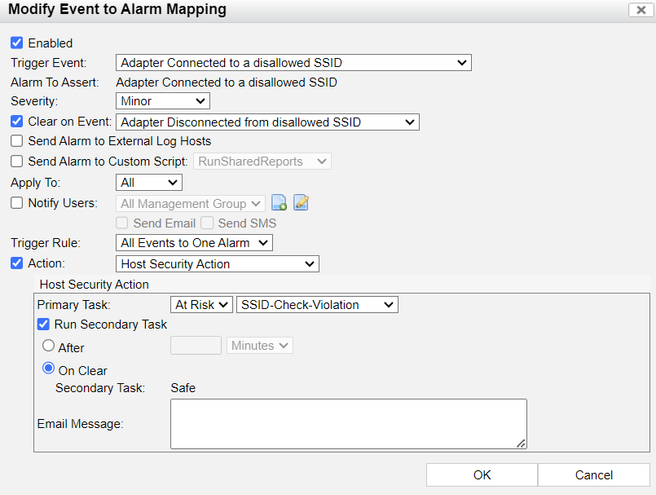Click the edit notify group icon

click(301, 203)
